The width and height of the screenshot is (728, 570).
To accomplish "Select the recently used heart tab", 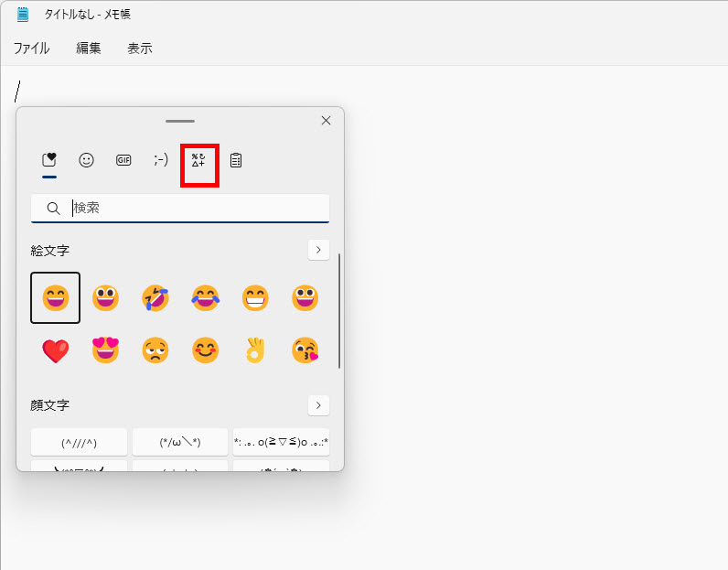I will tap(49, 160).
